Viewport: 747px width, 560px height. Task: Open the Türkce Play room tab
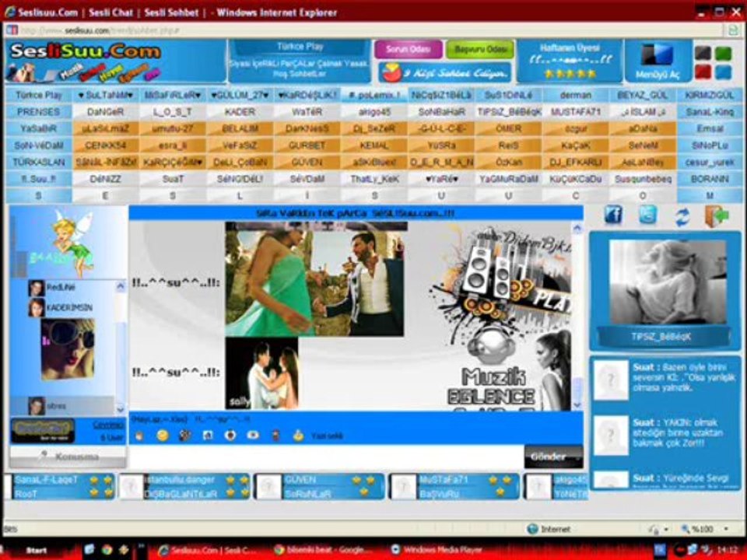pyautogui.click(x=39, y=95)
